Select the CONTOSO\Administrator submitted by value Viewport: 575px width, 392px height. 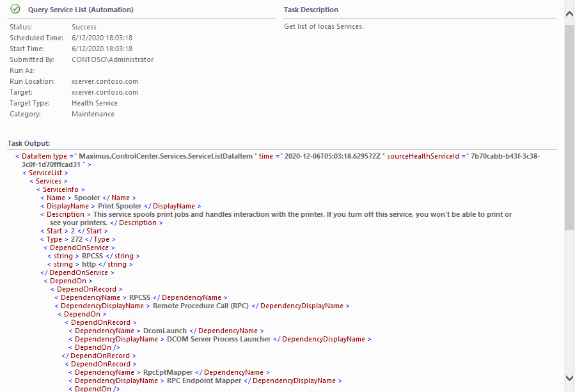pyautogui.click(x=113, y=60)
